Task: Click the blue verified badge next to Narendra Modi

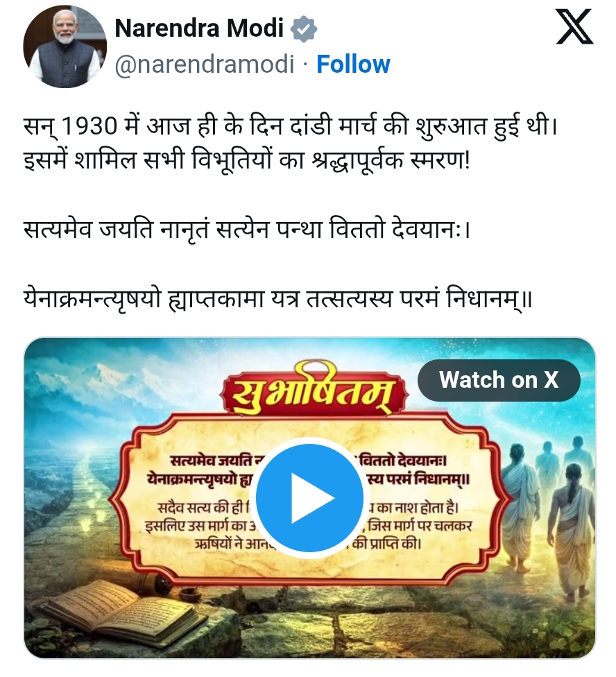Action: 303,28
